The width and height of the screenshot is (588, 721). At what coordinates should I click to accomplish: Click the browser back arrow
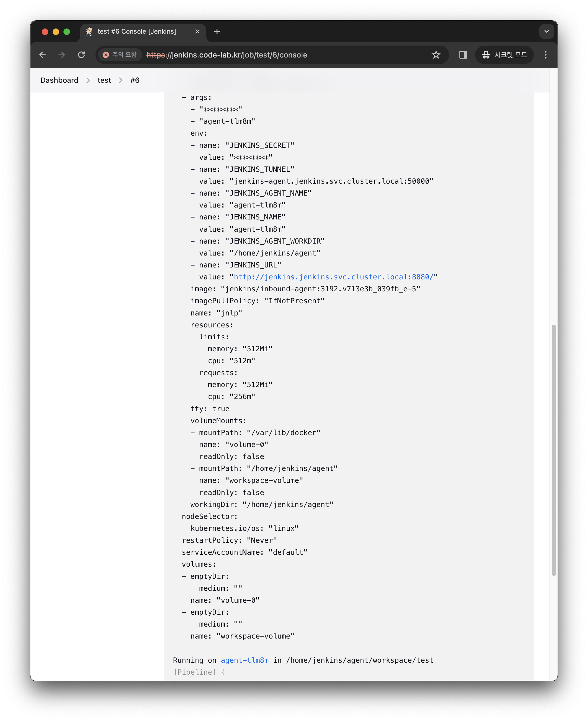pyautogui.click(x=42, y=55)
